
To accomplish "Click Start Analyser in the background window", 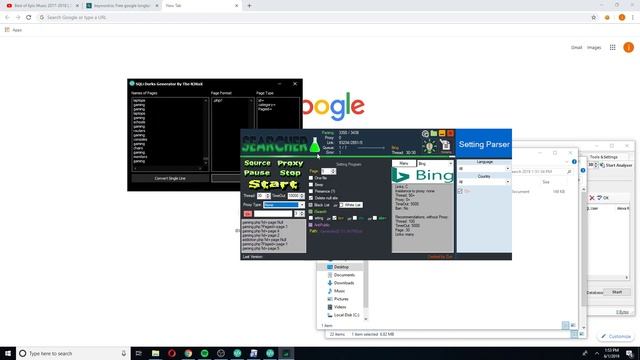I will [x=616, y=165].
